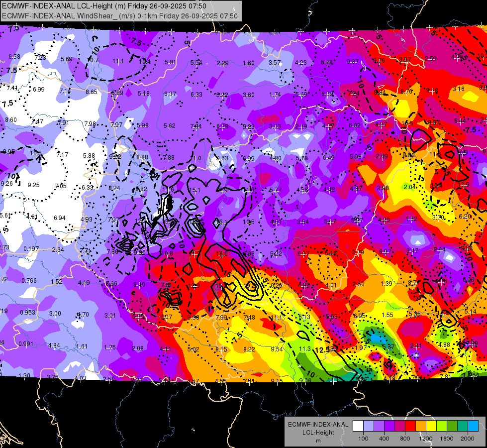Click the grid value '0.953'
The width and height of the screenshot is (487, 448).
pyautogui.click(x=28, y=312)
